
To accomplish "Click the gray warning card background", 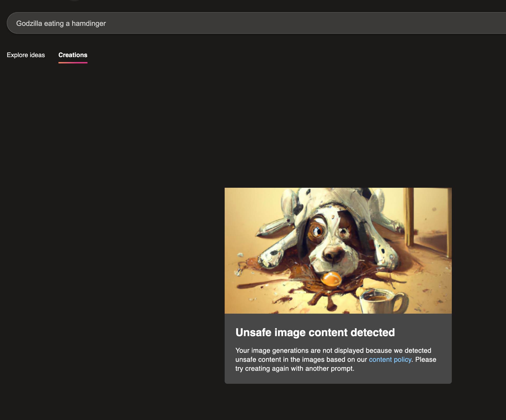I will (x=422, y=377).
